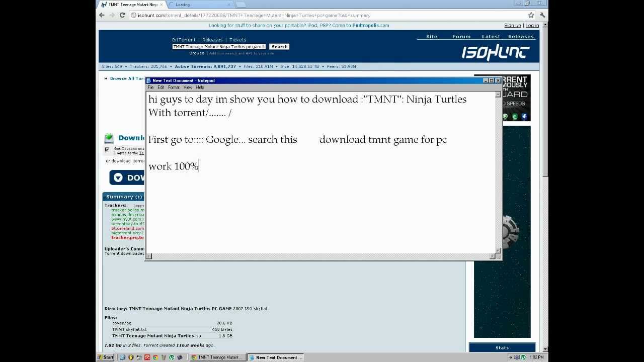Open Chrome's wrench settings menu
This screenshot has width=644, height=362.
point(542,15)
